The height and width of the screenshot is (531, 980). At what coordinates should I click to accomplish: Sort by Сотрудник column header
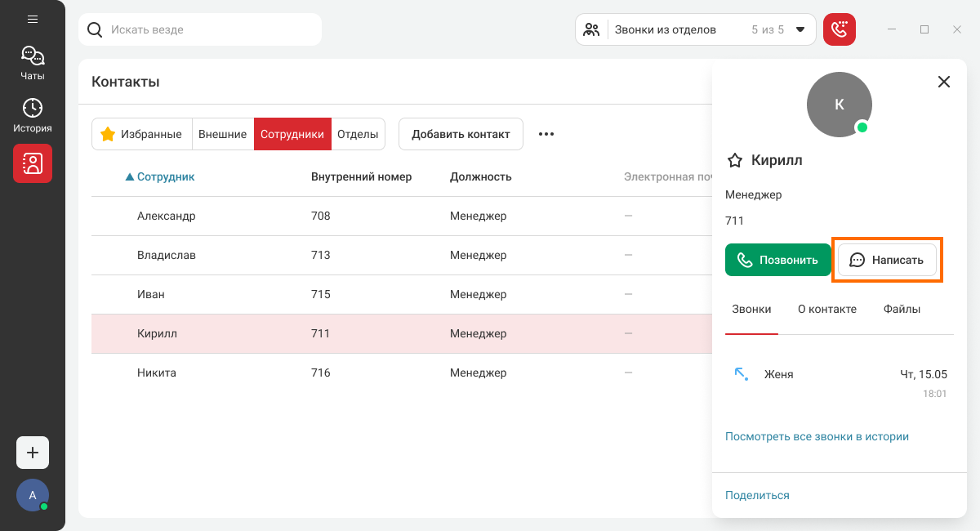coord(165,176)
